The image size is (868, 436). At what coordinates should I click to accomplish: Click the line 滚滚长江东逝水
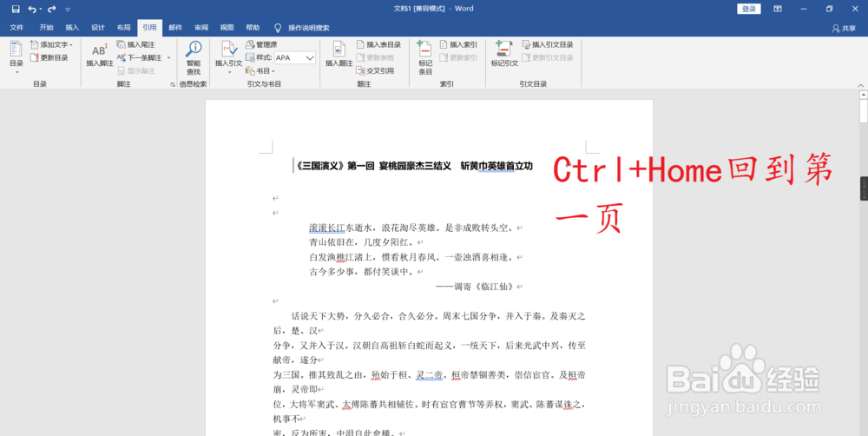tap(340, 228)
